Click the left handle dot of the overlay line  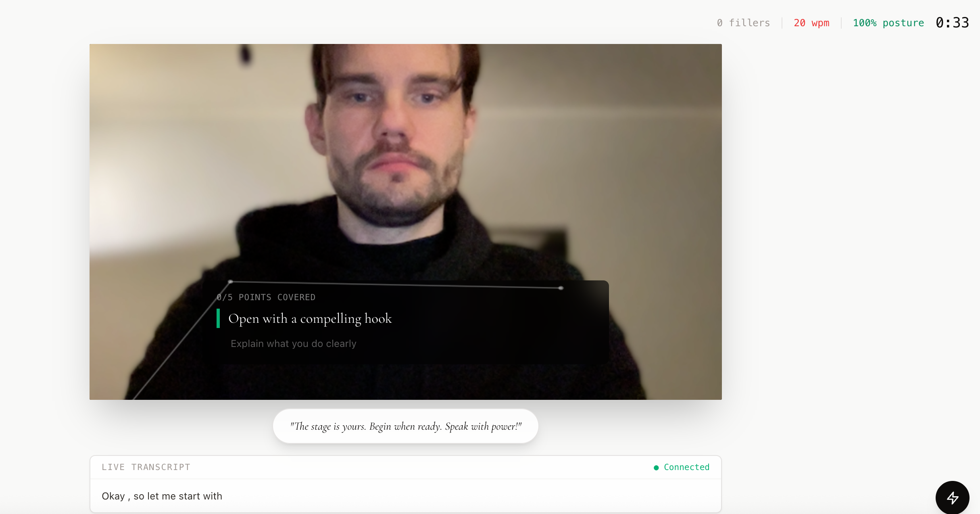[230, 282]
